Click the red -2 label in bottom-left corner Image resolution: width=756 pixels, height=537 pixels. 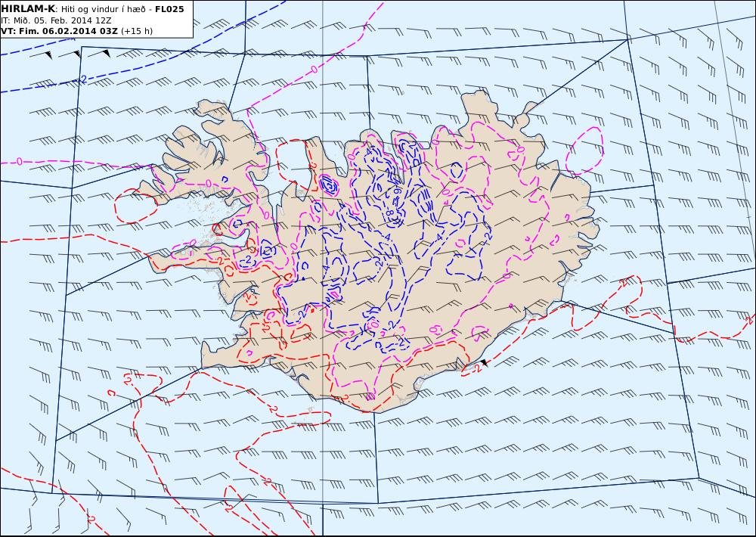tap(91, 519)
